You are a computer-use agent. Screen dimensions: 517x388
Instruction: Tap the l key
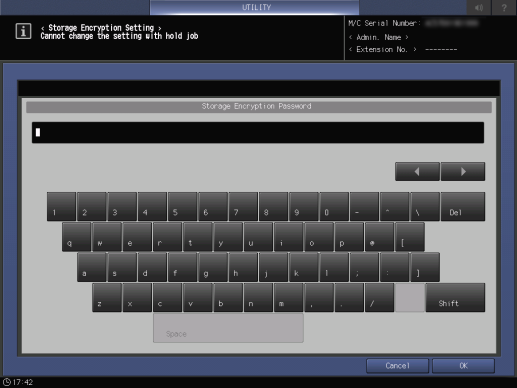[x=334, y=267]
